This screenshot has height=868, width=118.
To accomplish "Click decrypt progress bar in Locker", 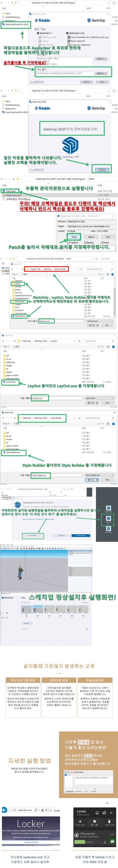I will click(88, 842).
